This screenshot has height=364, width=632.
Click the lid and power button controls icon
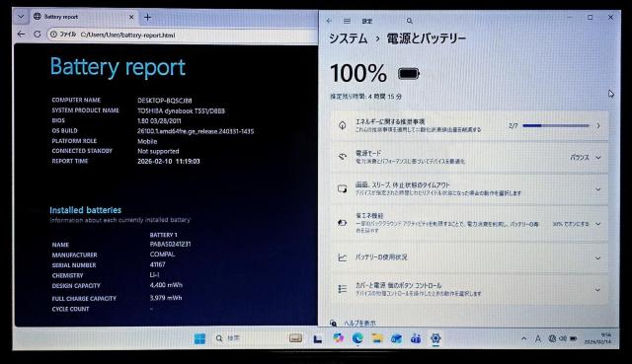coord(343,289)
